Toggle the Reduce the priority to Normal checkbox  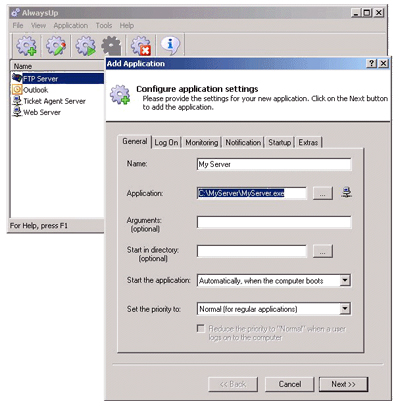(201, 329)
